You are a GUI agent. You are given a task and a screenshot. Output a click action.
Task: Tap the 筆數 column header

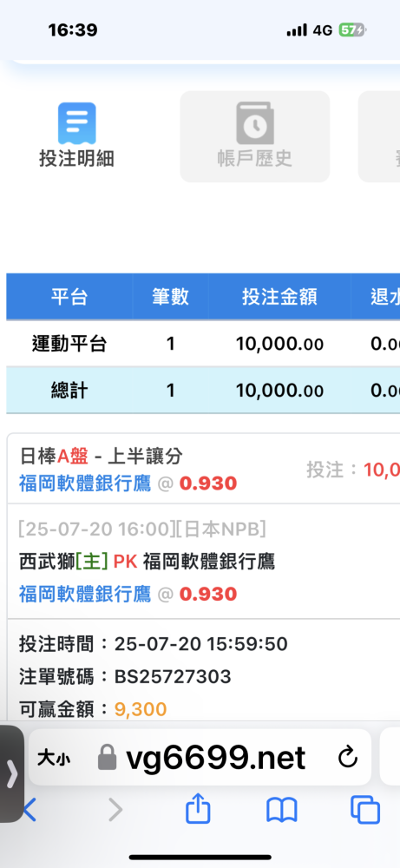[x=170, y=297]
